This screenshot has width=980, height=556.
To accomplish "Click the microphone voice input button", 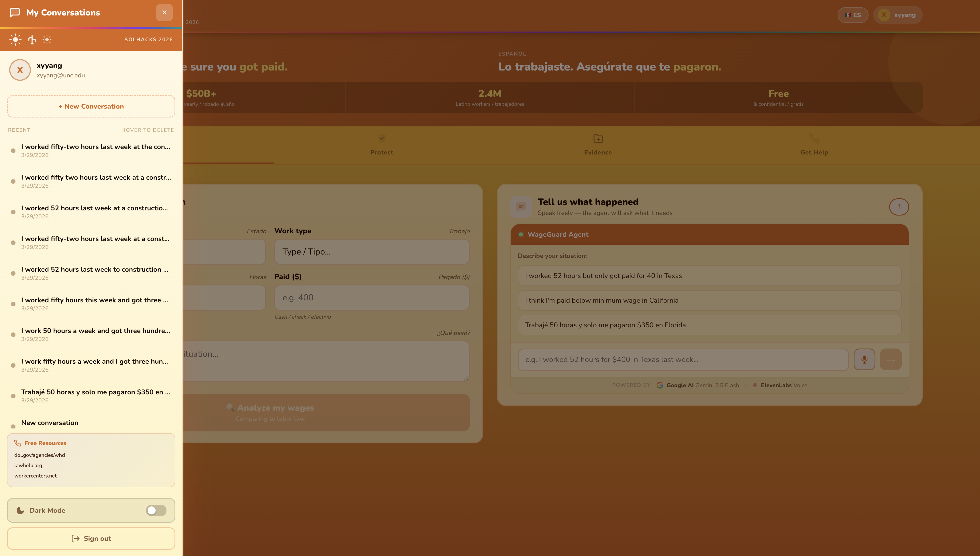I will click(x=864, y=359).
